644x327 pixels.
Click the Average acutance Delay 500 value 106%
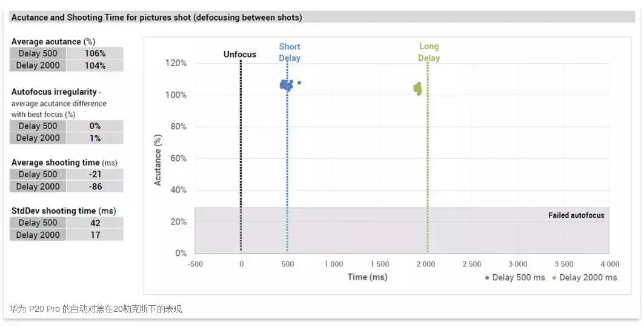click(x=95, y=53)
